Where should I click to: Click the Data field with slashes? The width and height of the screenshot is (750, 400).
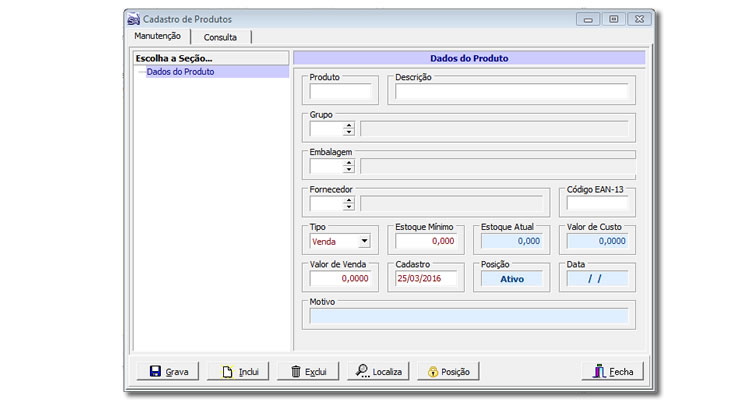[597, 278]
